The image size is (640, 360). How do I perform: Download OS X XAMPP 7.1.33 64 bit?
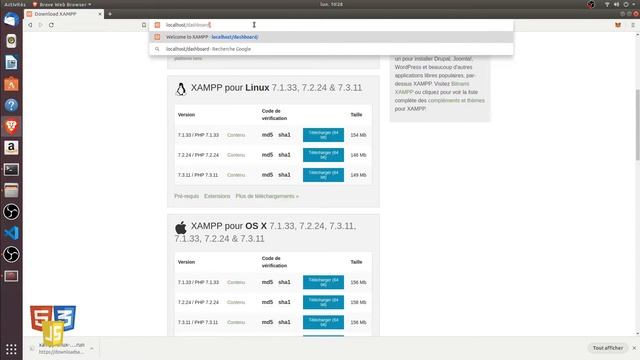[x=323, y=282]
